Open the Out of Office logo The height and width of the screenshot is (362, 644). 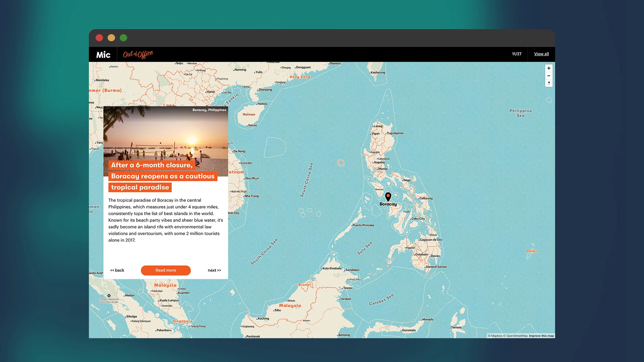point(138,54)
